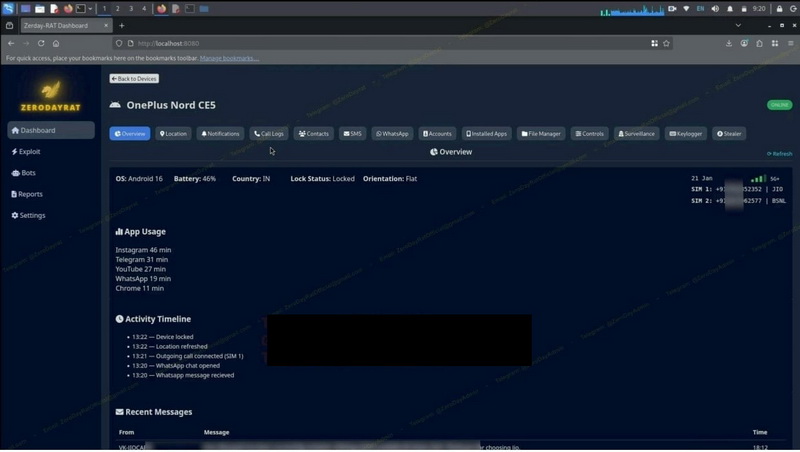This screenshot has width=800, height=452.
Task: Click the Manage bookmarks link
Action: tap(229, 58)
